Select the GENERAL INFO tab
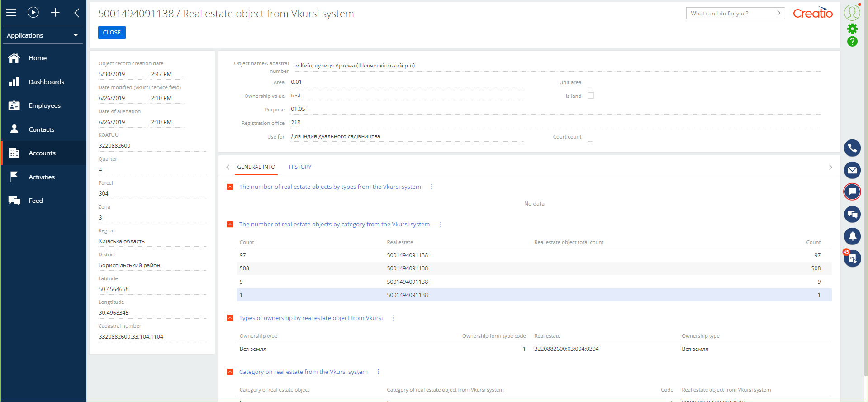 pyautogui.click(x=256, y=167)
